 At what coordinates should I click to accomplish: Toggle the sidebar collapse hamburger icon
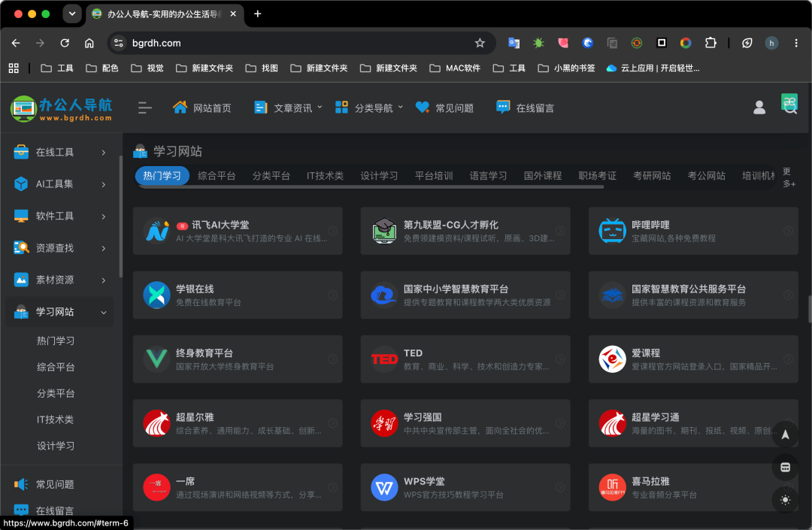[x=145, y=108]
